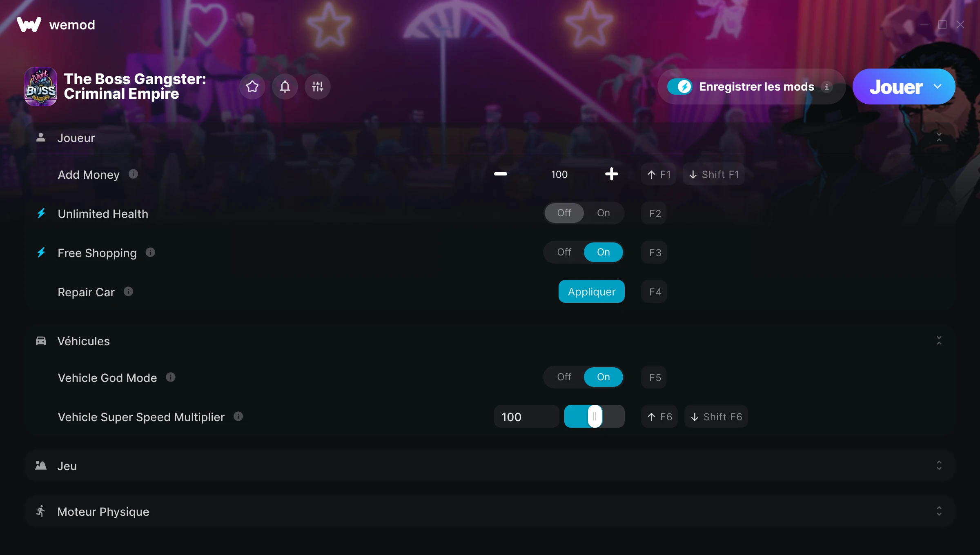The image size is (980, 555).
Task: Turn on Unlimited Health
Action: [603, 213]
